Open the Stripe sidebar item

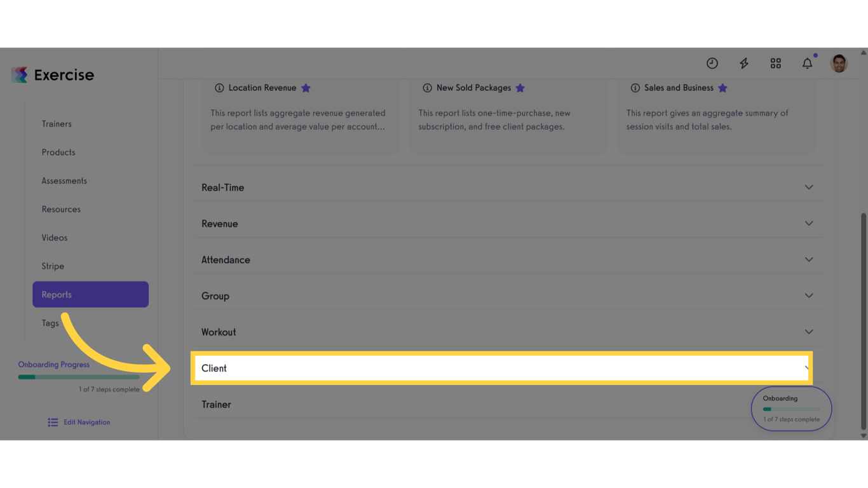coord(53,266)
